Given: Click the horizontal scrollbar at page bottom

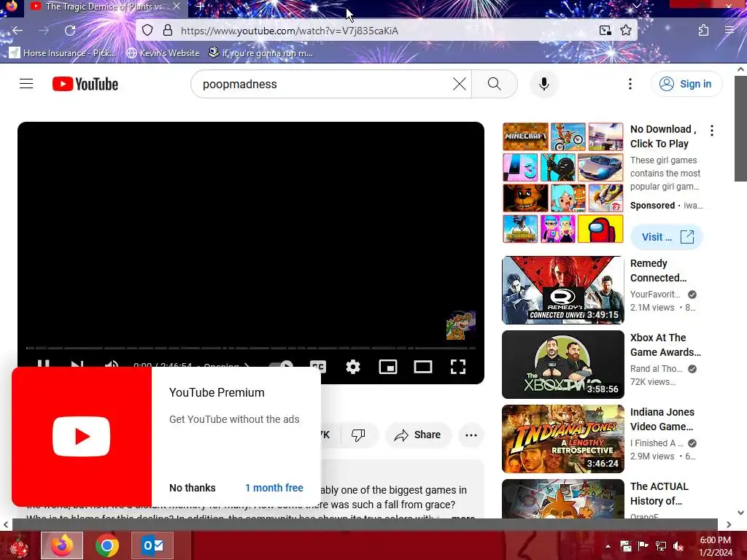Looking at the screenshot, I should click(365, 524).
